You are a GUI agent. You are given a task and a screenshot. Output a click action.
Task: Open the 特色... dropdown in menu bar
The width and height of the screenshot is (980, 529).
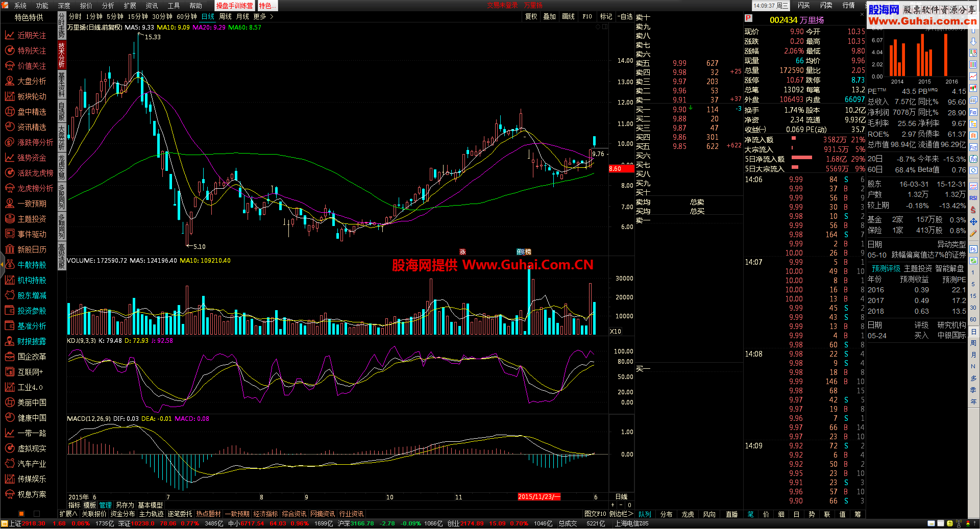click(x=267, y=6)
